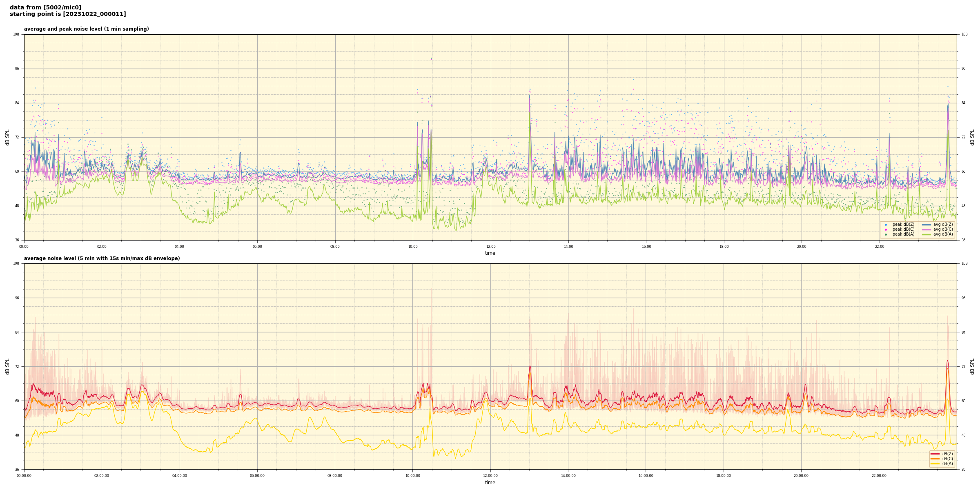Click the 'data from [5002/mic0]' header text

[x=45, y=7]
